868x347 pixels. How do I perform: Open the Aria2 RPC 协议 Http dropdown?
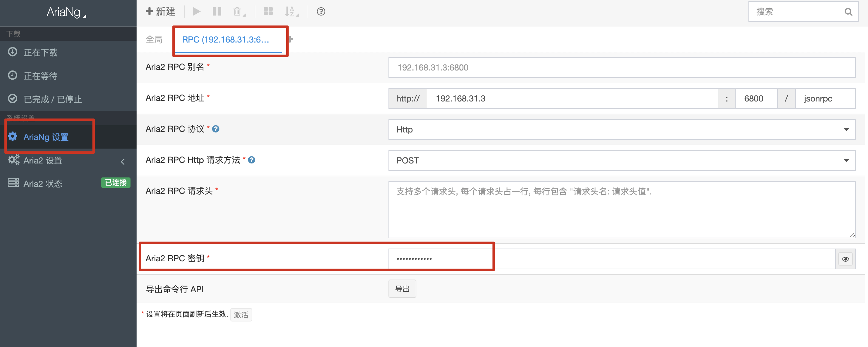point(621,129)
